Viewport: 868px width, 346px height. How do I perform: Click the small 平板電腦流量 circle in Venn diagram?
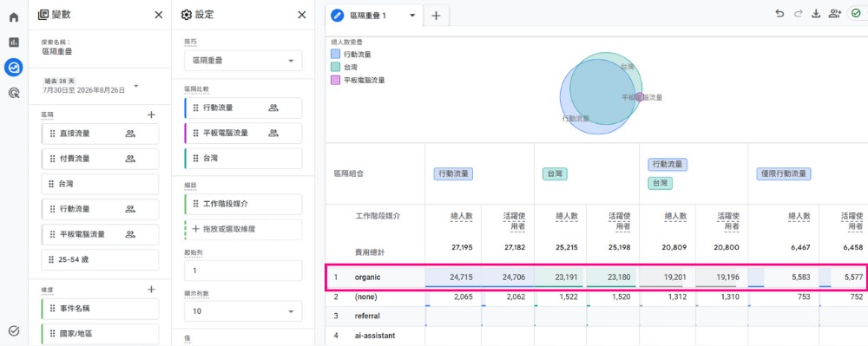tap(639, 97)
